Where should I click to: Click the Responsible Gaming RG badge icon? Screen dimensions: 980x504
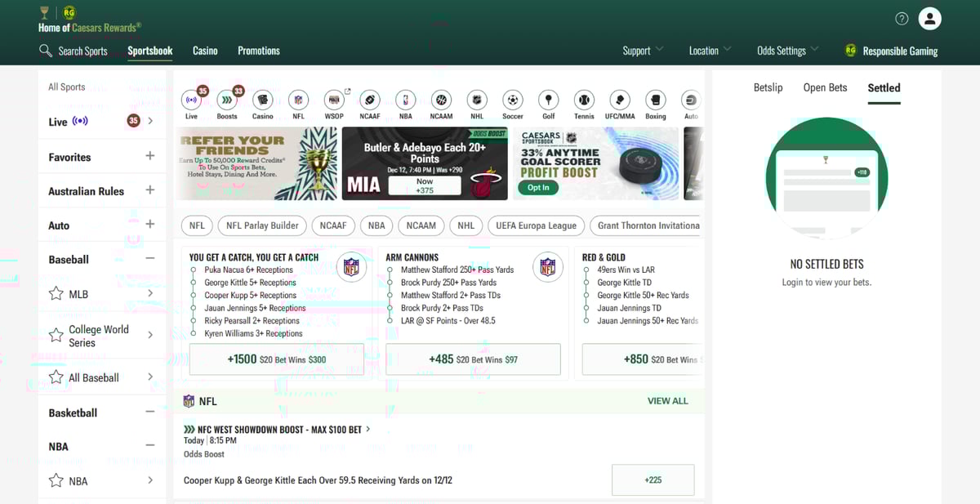pyautogui.click(x=851, y=51)
